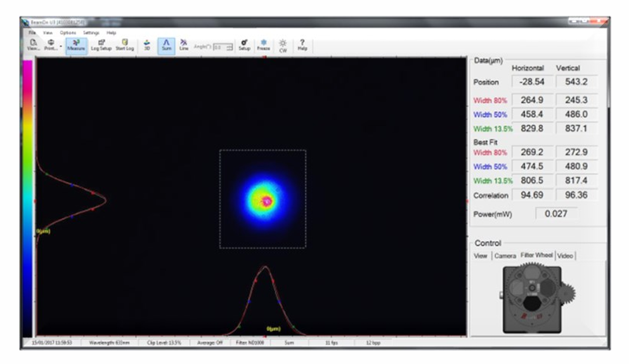Image resolution: width=629 pixels, height=364 pixels.
Task: Click the Clip Level 13.5% status entry
Action: click(x=164, y=343)
